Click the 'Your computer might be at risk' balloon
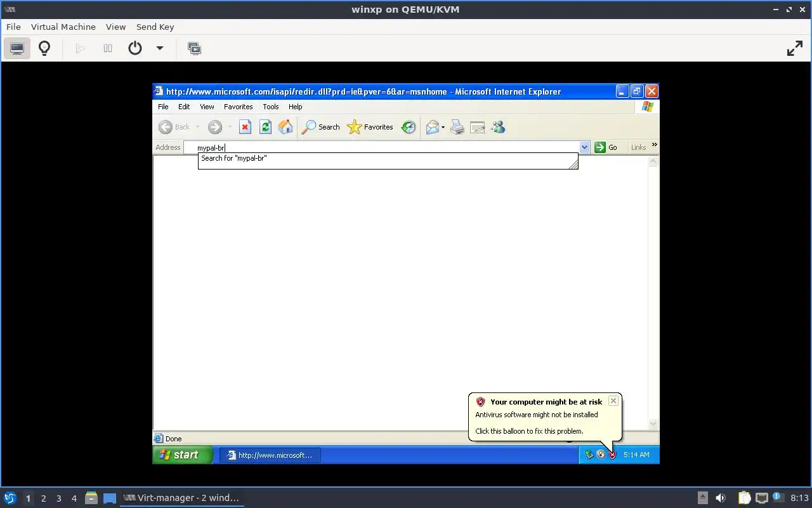Viewport: 812px width, 508px height. tap(545, 417)
